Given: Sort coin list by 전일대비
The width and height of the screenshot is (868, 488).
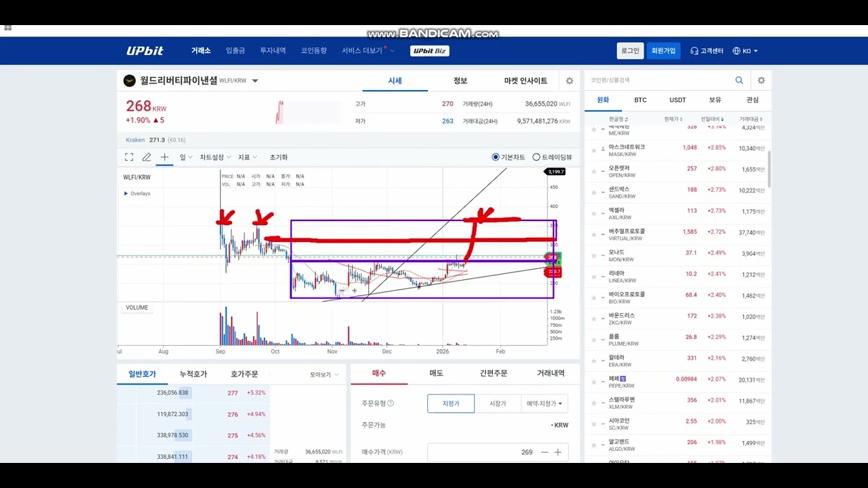Looking at the screenshot, I should pos(712,119).
